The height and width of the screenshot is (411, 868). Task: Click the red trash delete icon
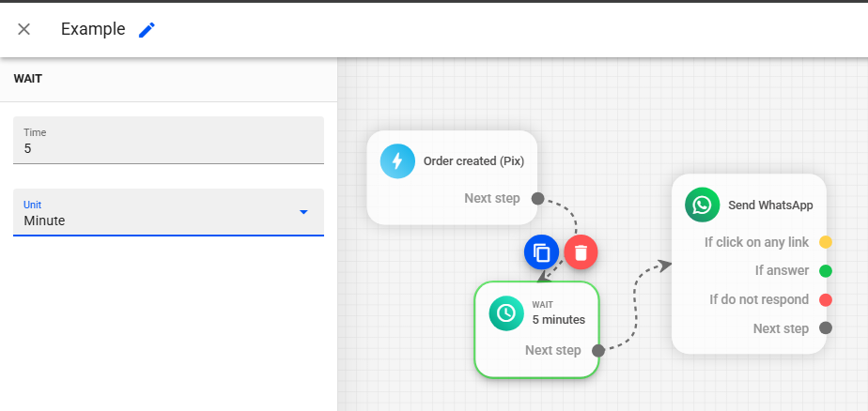pos(581,252)
